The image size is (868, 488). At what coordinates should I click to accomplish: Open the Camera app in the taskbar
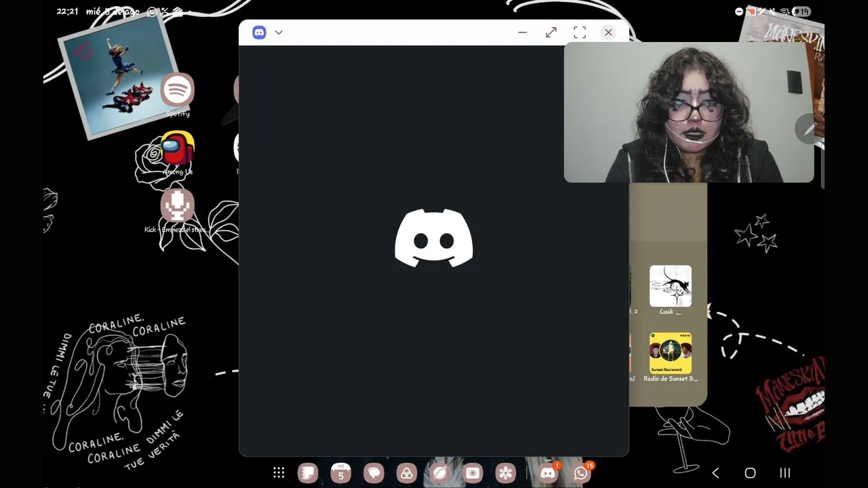[x=473, y=473]
